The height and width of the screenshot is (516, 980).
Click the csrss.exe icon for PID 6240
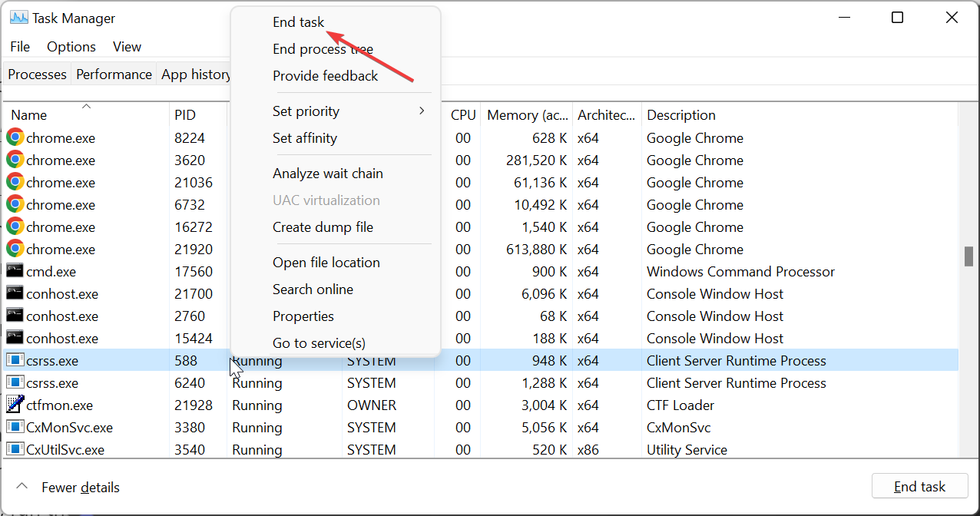point(15,382)
